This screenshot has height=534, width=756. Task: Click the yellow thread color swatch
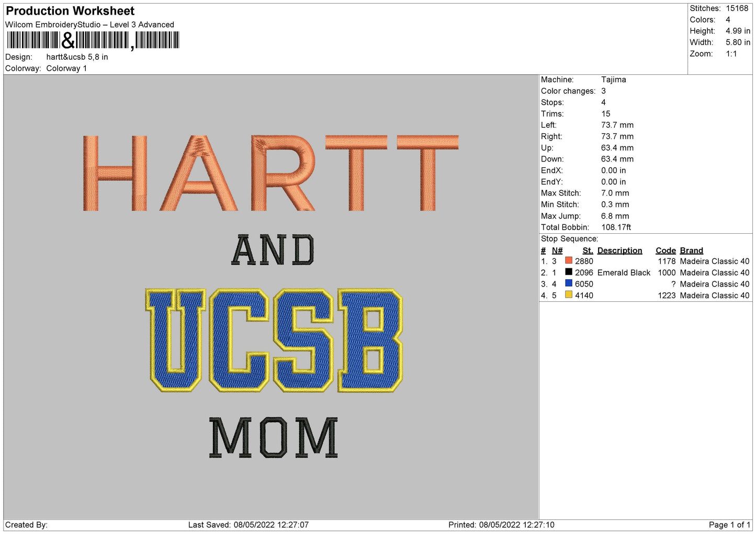(569, 295)
